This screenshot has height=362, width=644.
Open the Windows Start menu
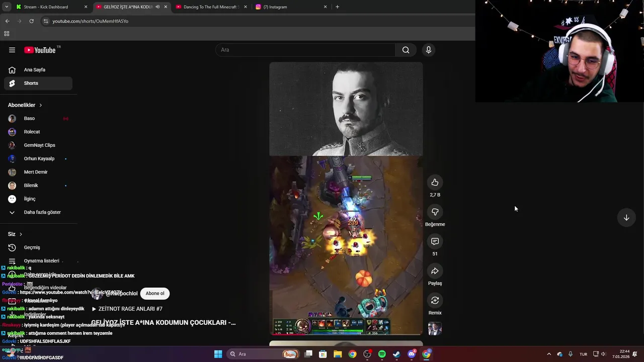coord(218,354)
